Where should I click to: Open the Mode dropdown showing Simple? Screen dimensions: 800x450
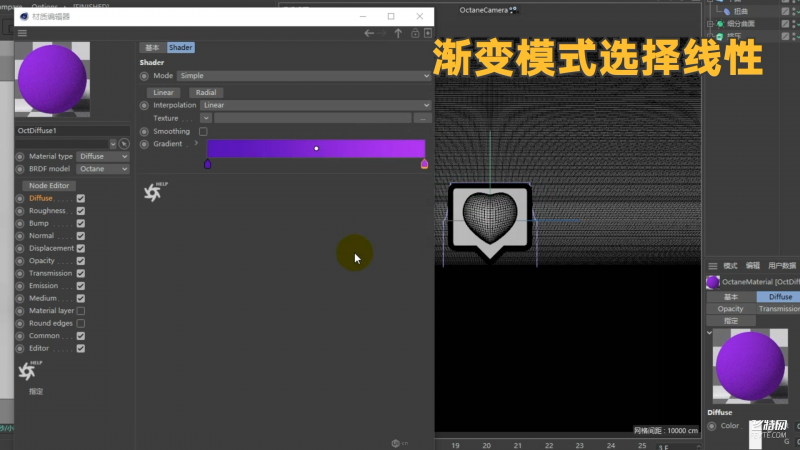point(304,76)
